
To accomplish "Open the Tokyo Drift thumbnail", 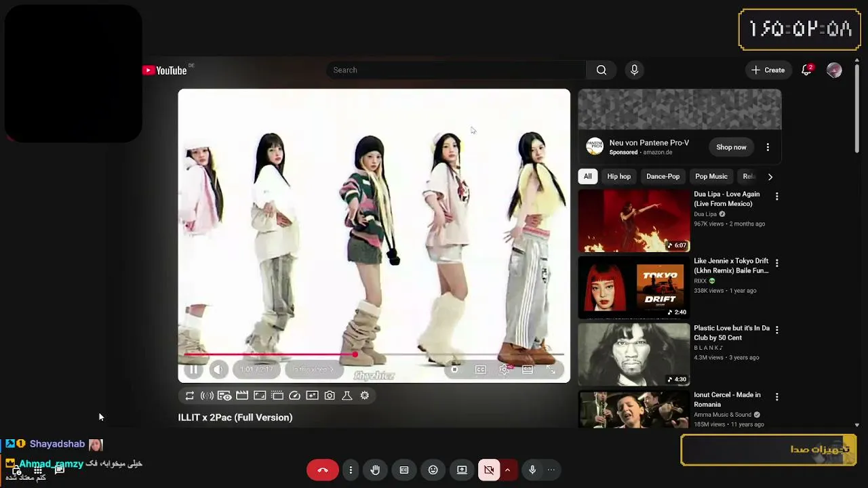I will (634, 287).
